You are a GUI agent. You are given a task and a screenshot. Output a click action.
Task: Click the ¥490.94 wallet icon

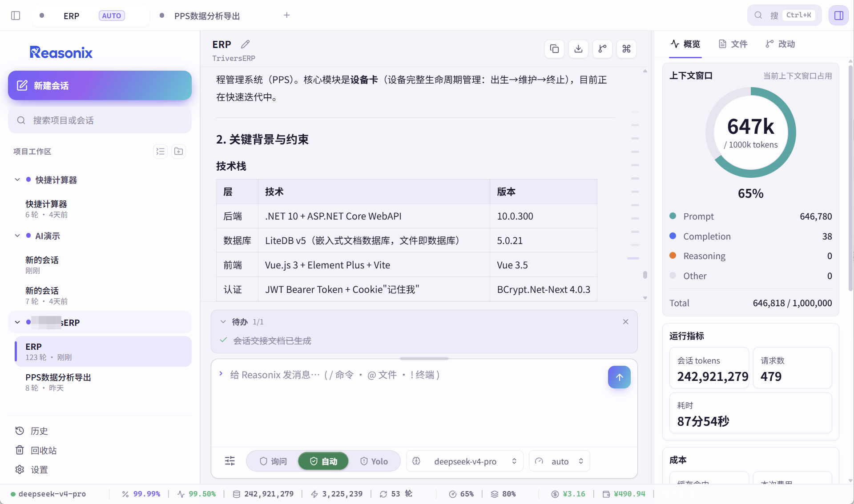[x=606, y=494]
